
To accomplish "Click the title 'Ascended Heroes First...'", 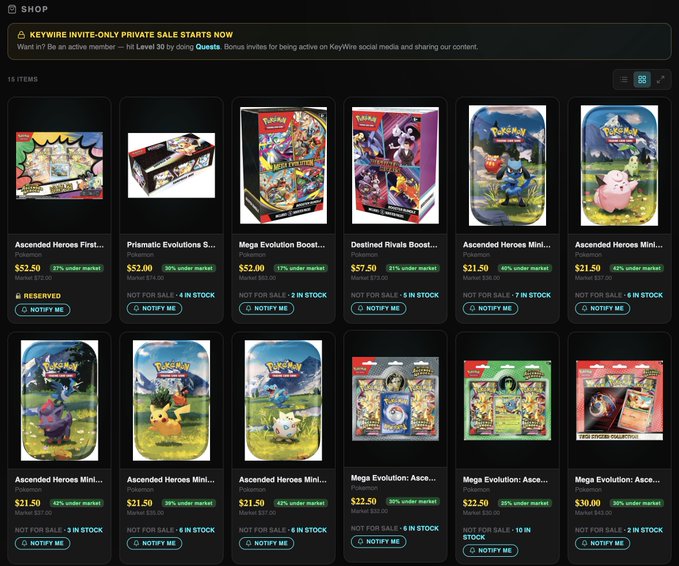I will [x=59, y=245].
